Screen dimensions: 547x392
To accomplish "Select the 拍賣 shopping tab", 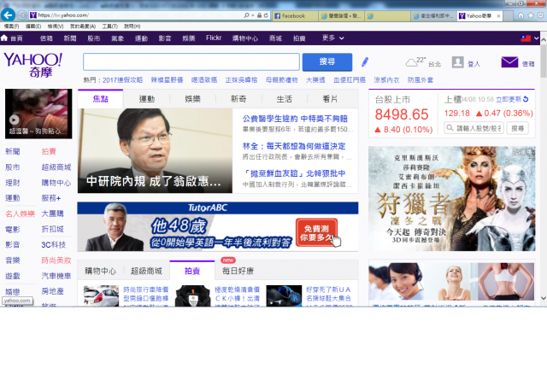I will click(x=191, y=271).
